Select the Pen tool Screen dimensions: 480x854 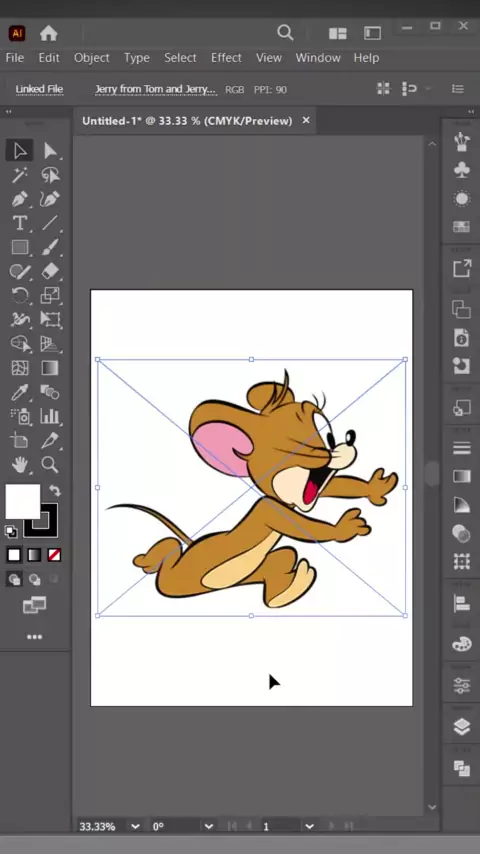point(20,199)
